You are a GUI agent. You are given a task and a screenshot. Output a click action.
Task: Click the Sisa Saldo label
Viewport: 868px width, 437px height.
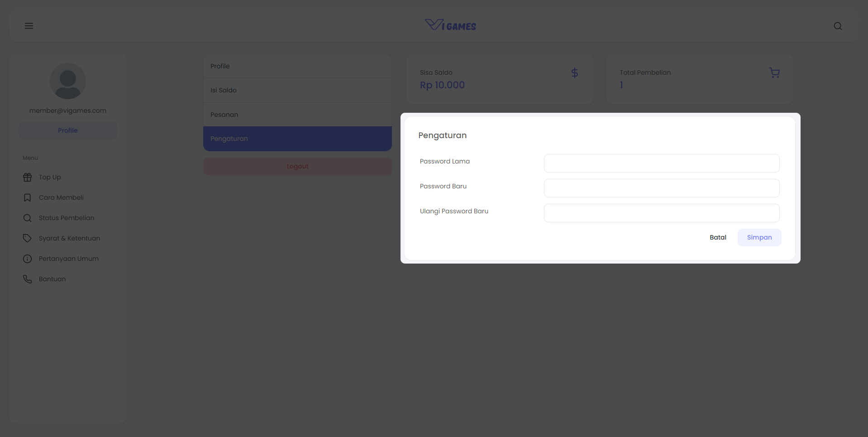pyautogui.click(x=436, y=72)
